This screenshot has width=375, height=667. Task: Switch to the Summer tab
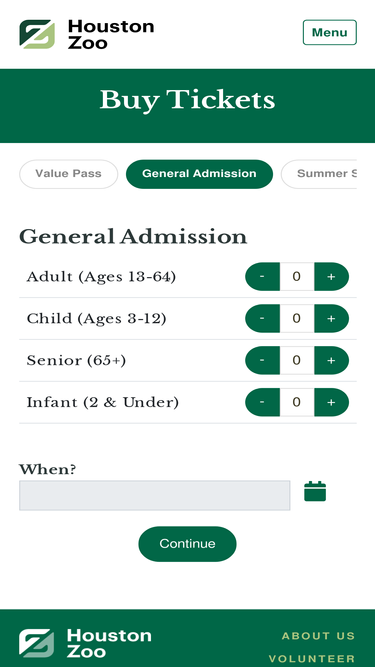(319, 174)
